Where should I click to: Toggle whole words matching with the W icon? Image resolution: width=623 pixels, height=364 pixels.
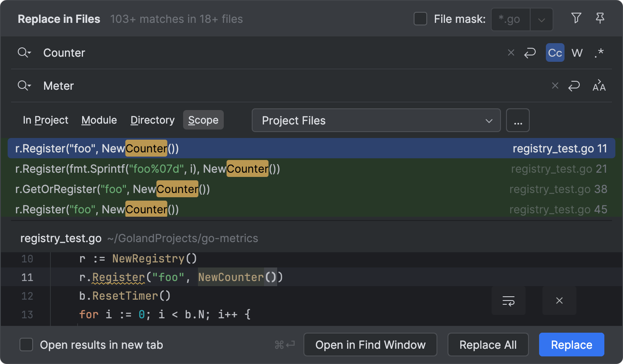coord(577,52)
